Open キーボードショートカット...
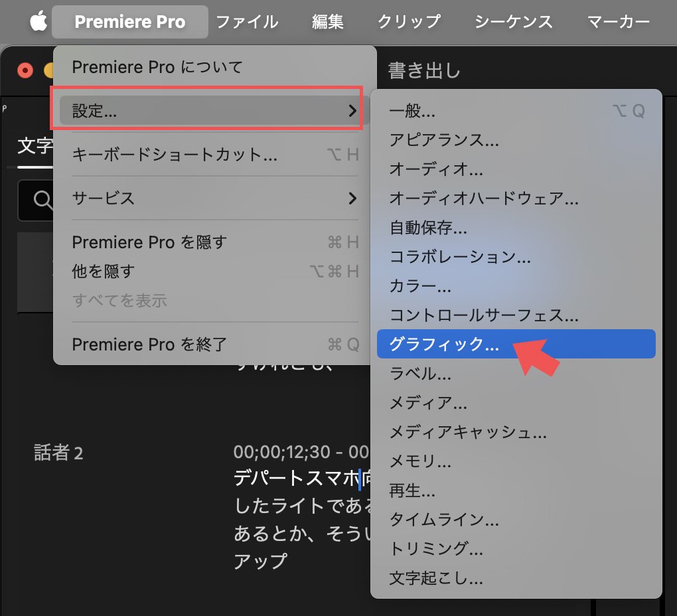 coord(214,154)
